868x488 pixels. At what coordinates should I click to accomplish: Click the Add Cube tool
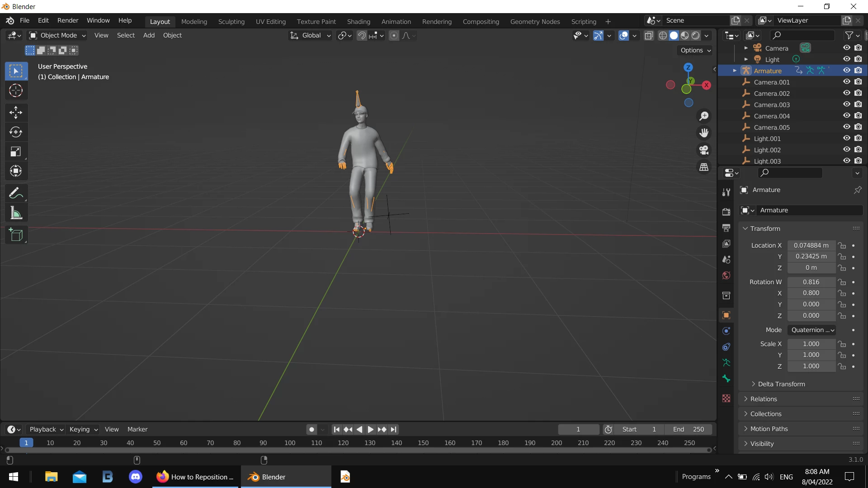click(x=16, y=235)
